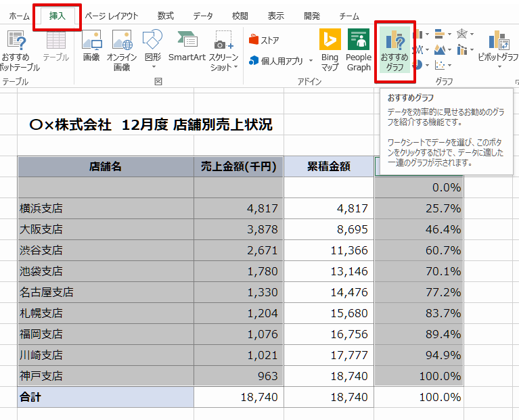Click the 川崎支店 cell
The image size is (519, 420).
click(106, 355)
